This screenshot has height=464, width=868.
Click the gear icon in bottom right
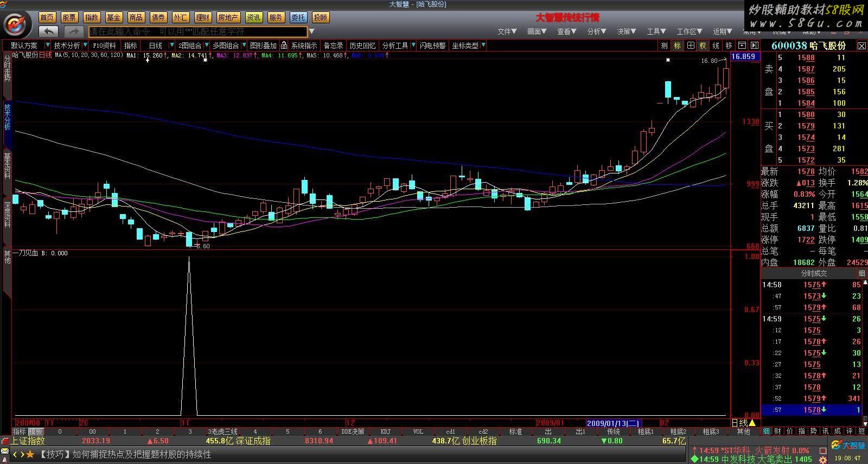click(823, 460)
